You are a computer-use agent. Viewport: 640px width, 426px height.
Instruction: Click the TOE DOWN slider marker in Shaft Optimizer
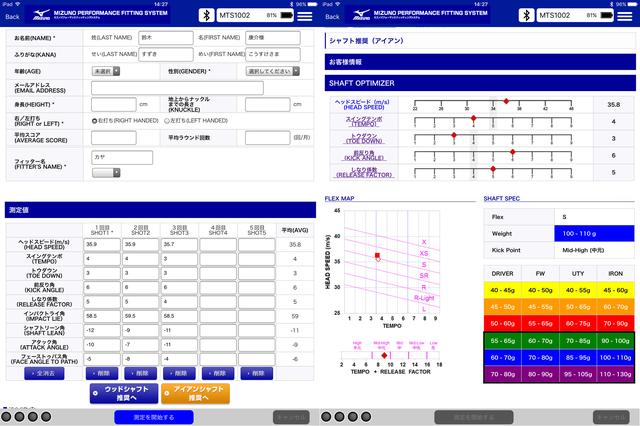coord(454,135)
